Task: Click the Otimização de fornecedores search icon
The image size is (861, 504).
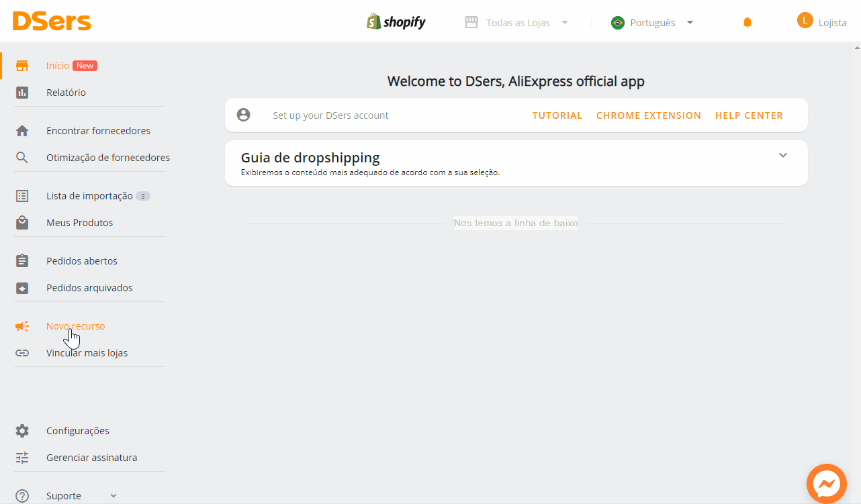Action: click(22, 158)
